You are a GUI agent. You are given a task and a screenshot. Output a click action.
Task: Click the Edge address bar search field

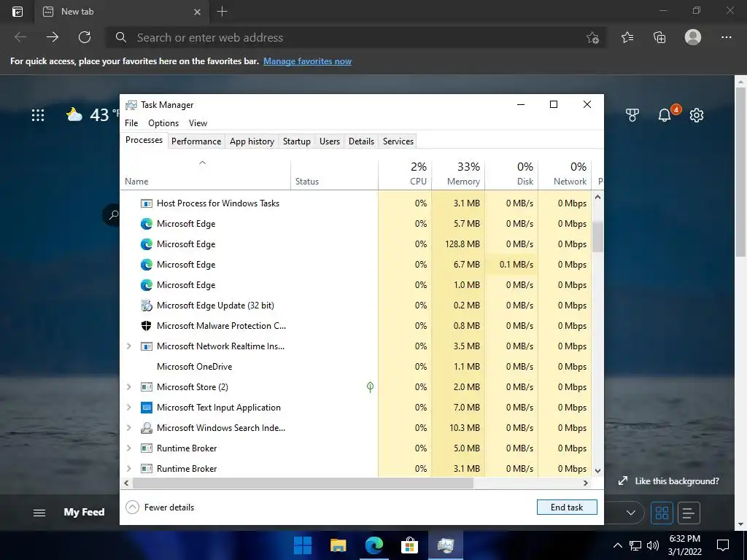point(355,37)
